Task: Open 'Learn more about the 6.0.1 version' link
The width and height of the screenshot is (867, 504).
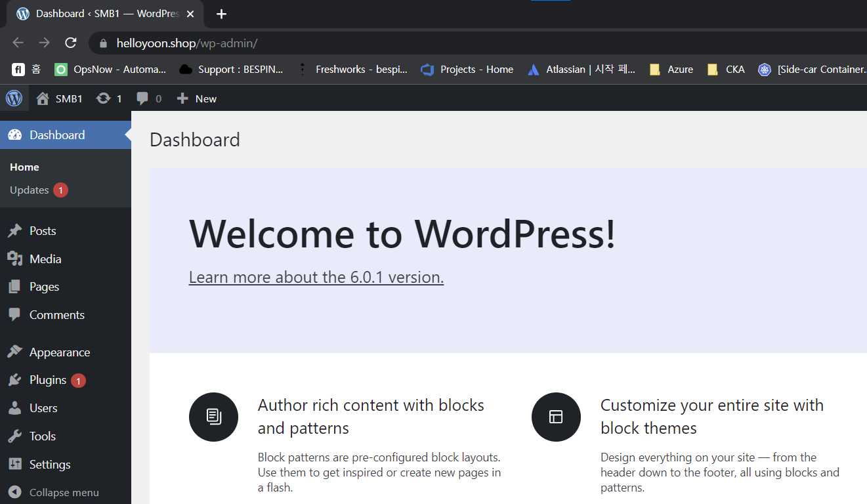Action: pos(316,278)
